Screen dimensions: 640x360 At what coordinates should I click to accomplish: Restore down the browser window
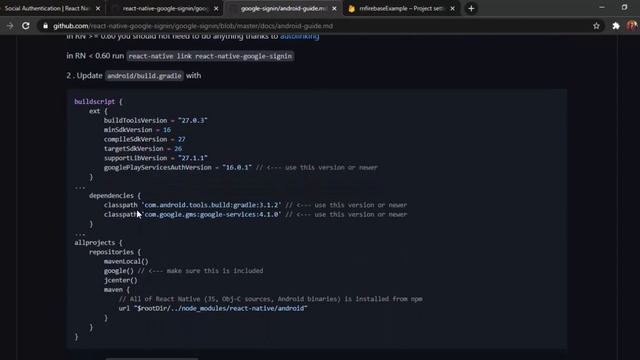tap(624, 7)
